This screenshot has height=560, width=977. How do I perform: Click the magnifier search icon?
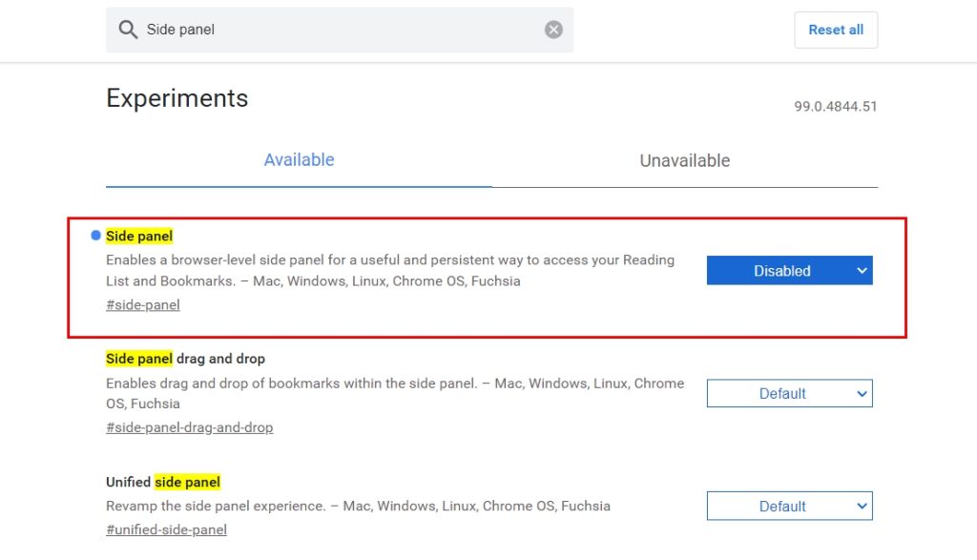click(128, 30)
